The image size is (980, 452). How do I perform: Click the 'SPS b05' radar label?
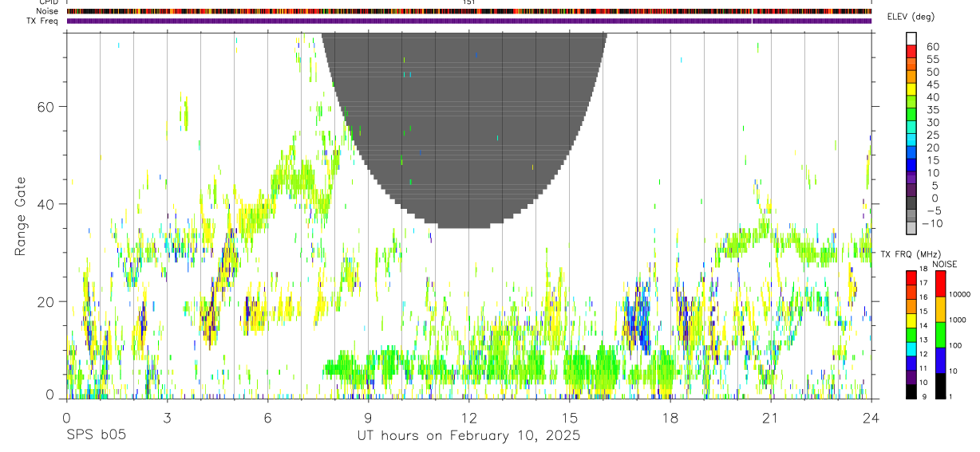[x=96, y=436]
